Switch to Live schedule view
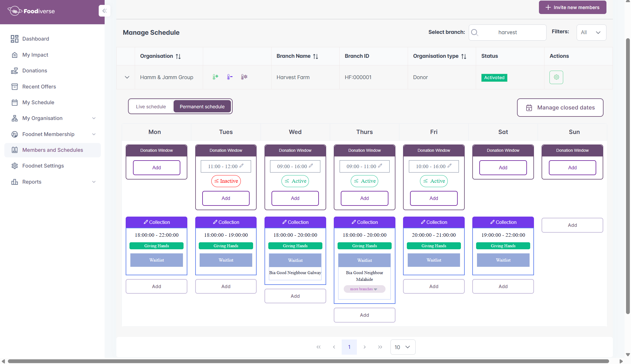 (x=151, y=107)
